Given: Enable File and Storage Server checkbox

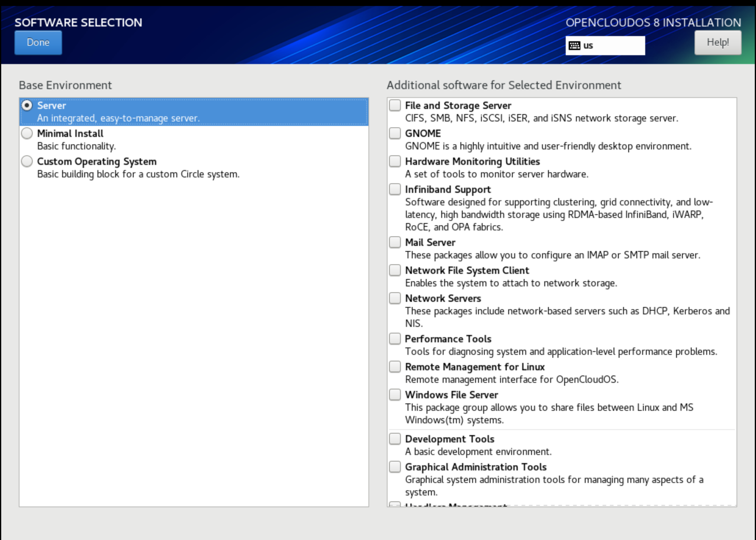Looking at the screenshot, I should (395, 105).
